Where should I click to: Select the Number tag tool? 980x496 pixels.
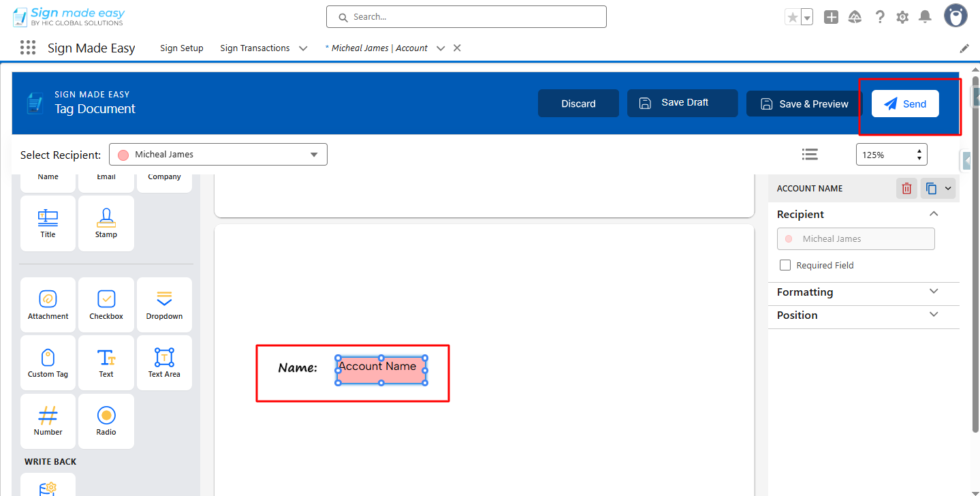pos(48,421)
